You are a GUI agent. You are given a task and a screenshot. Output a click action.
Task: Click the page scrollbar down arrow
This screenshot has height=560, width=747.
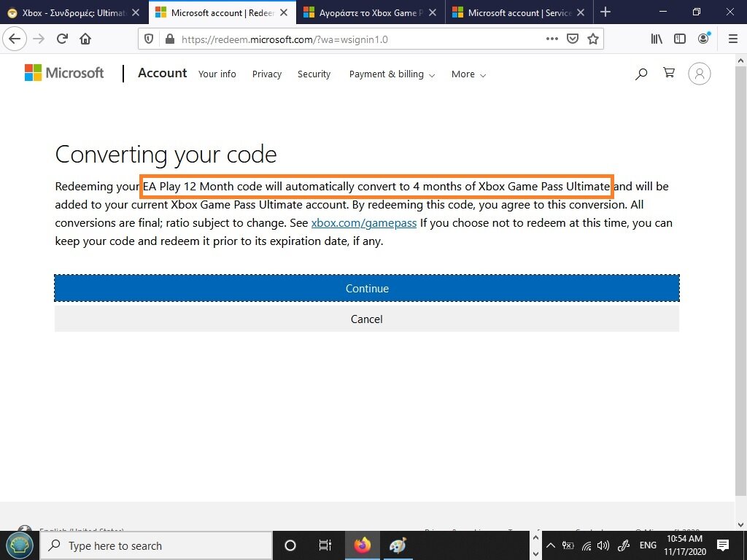pyautogui.click(x=740, y=525)
